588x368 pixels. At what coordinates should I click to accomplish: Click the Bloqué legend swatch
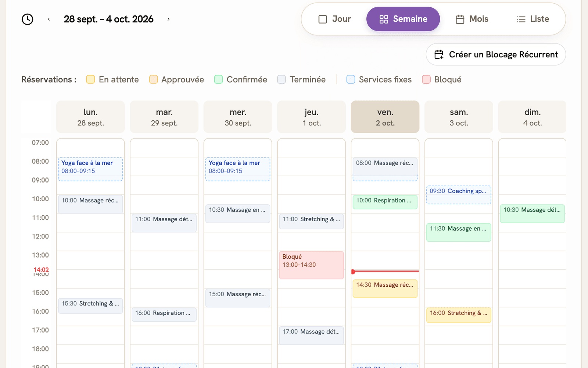click(x=426, y=79)
